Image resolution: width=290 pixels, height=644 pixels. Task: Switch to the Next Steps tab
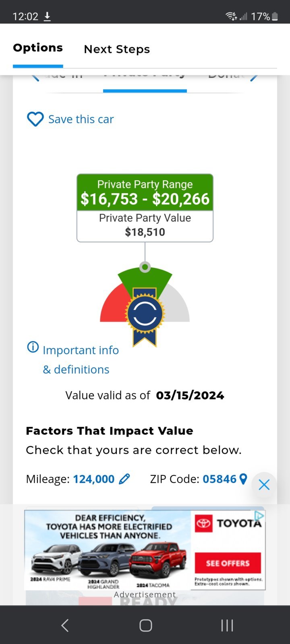(x=117, y=49)
